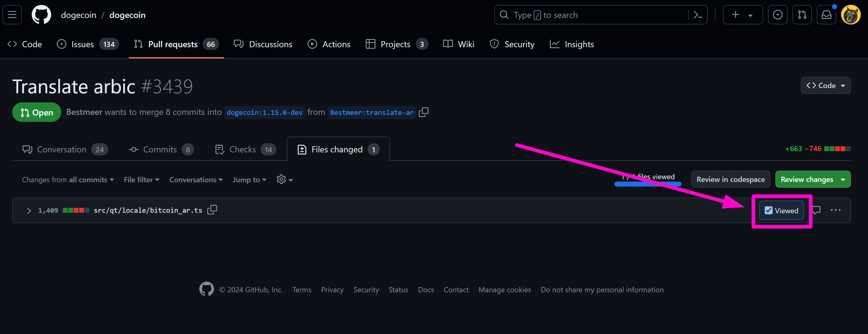Open the user avatar menu

tap(851, 15)
